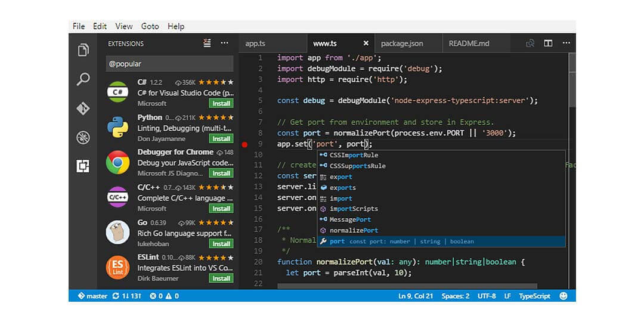Click the @popular extensions search field
Image resolution: width=644 pixels, height=322 pixels.
(x=169, y=64)
